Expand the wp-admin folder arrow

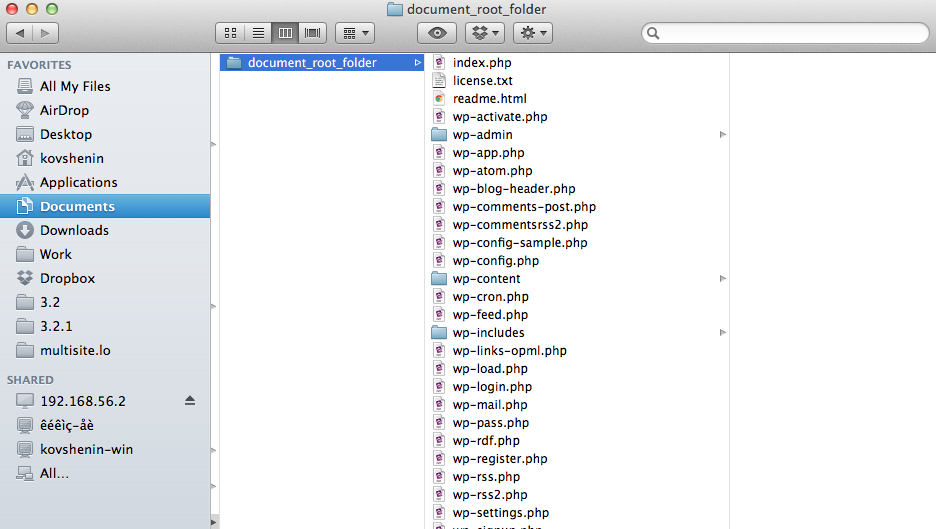point(722,134)
